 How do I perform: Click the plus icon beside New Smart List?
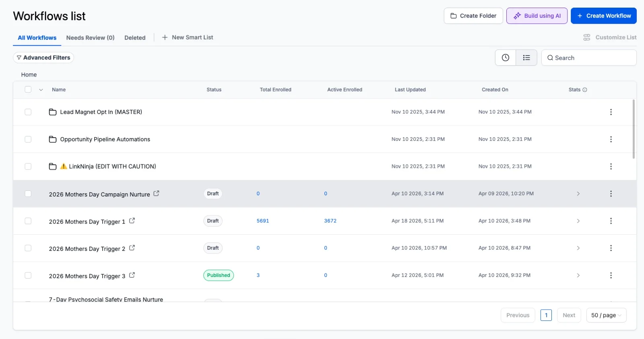[165, 37]
